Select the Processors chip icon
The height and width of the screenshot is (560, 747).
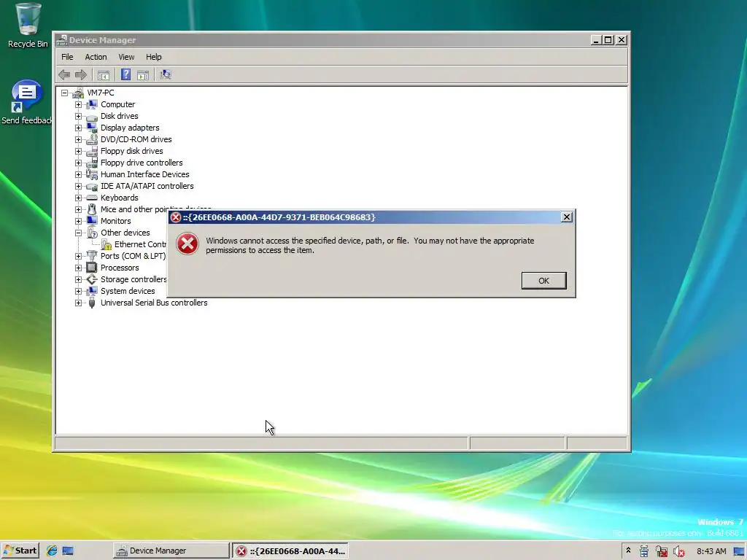point(92,268)
